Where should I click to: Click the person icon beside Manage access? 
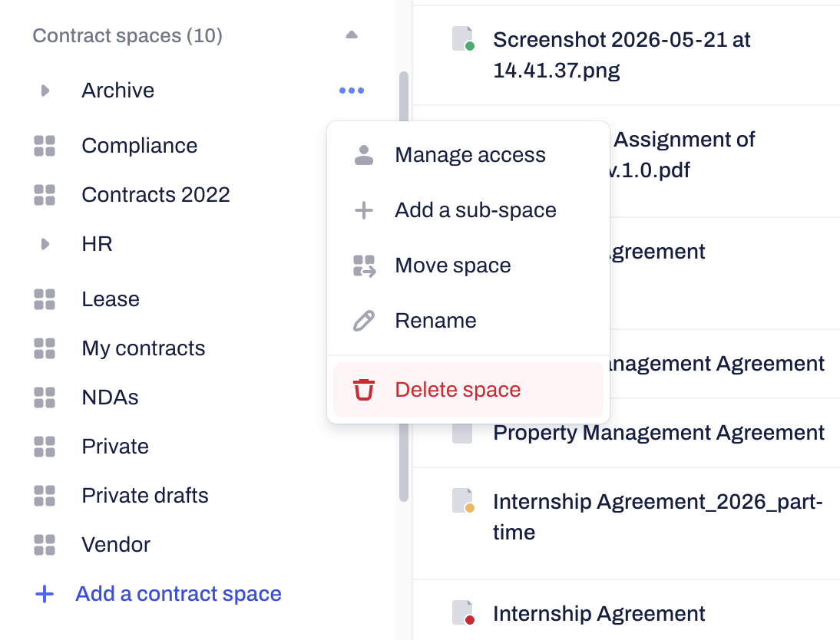coord(364,155)
